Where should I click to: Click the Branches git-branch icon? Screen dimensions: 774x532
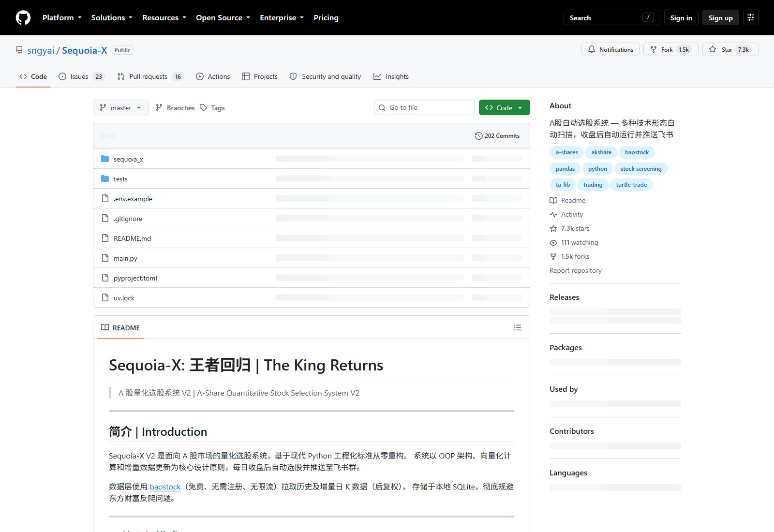tap(159, 108)
